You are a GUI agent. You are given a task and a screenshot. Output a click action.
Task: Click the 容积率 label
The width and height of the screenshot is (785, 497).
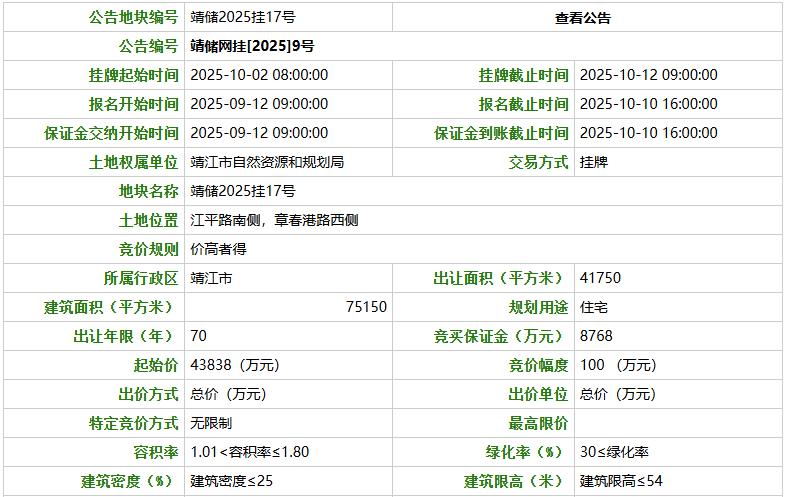[x=156, y=452]
